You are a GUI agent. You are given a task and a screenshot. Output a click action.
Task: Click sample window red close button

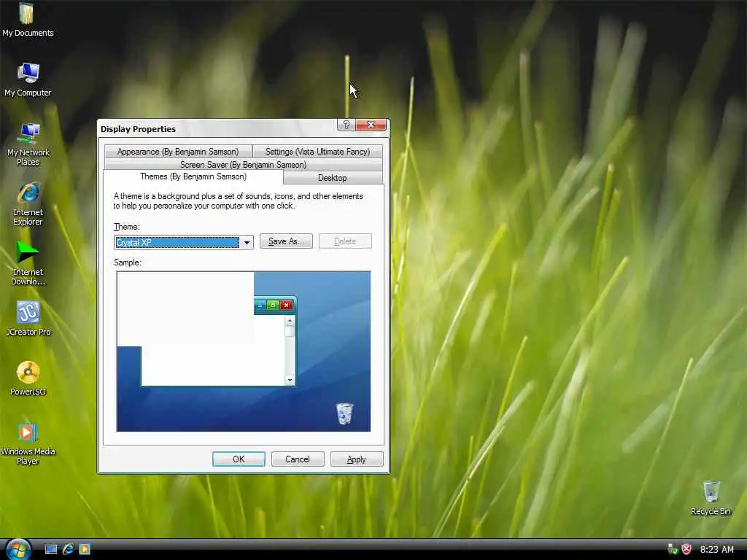coord(286,306)
